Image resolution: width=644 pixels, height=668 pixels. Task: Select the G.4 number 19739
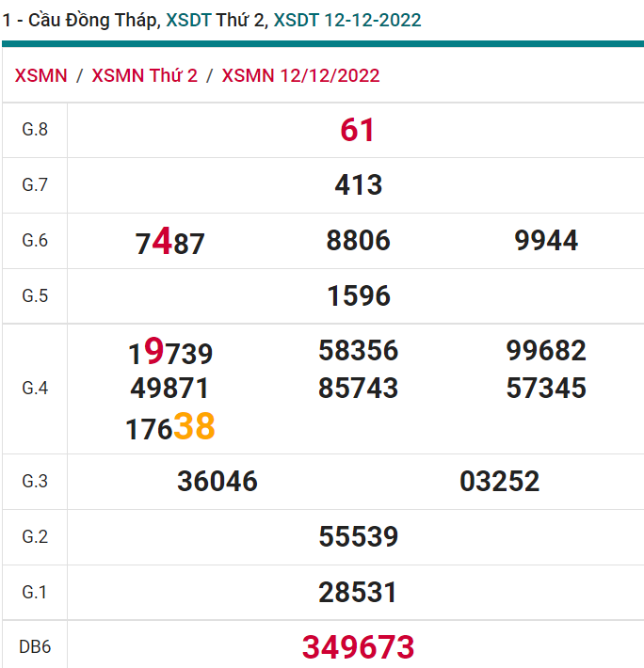[x=170, y=353]
